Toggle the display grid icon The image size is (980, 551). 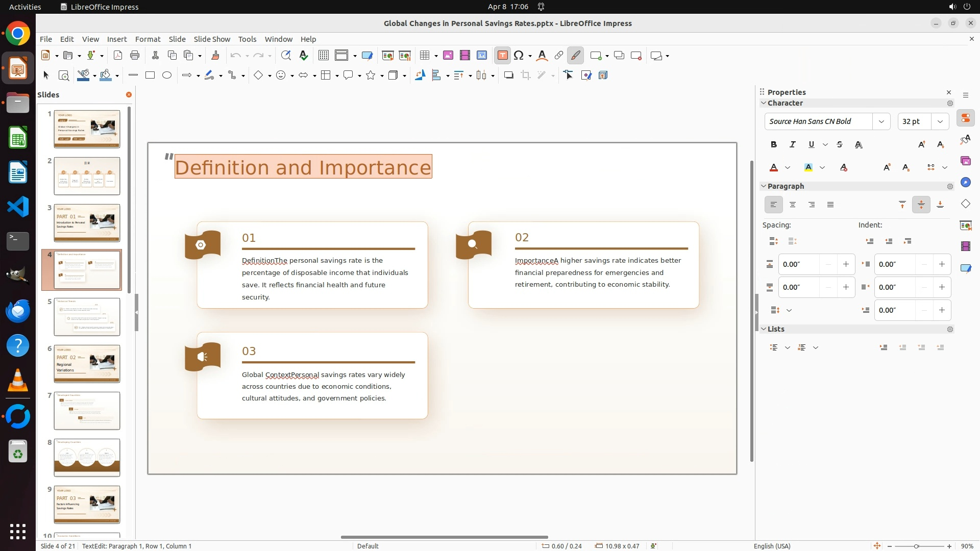pyautogui.click(x=323, y=56)
